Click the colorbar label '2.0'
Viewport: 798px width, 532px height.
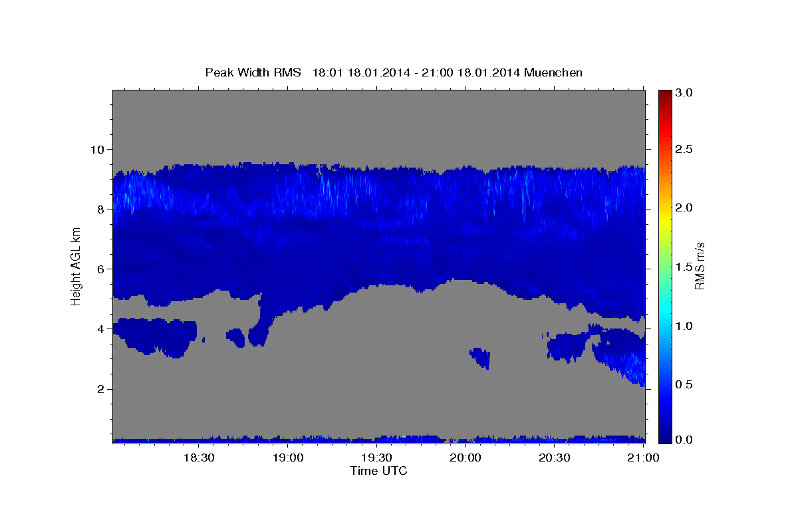(684, 207)
